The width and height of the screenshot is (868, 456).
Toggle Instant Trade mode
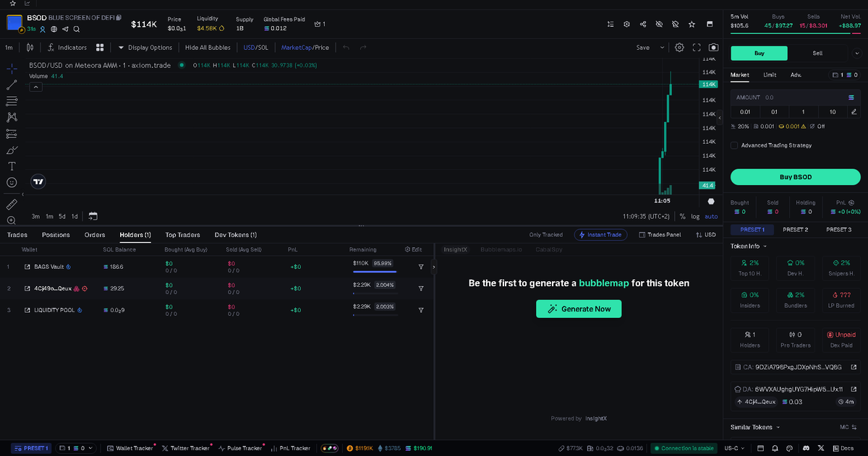coord(602,235)
